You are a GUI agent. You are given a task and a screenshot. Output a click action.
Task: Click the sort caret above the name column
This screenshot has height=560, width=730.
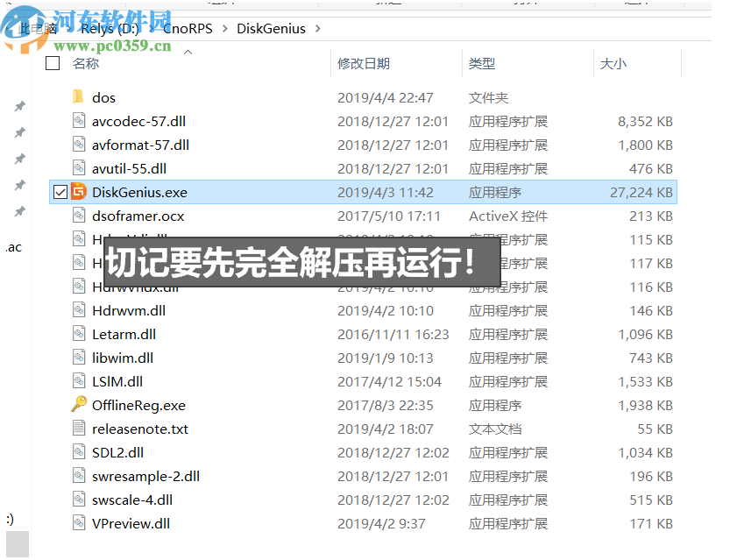(x=188, y=52)
